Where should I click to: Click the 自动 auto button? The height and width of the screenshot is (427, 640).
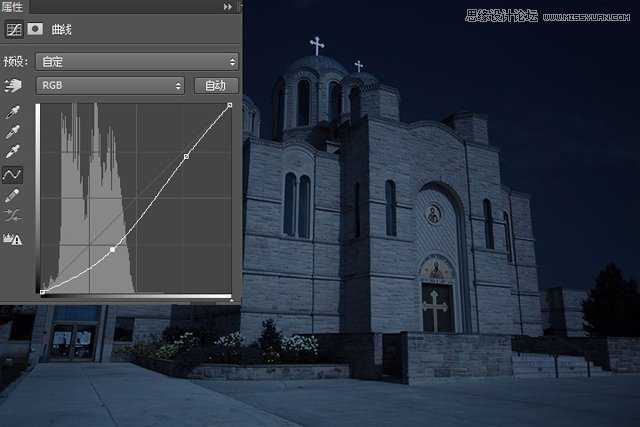point(215,86)
